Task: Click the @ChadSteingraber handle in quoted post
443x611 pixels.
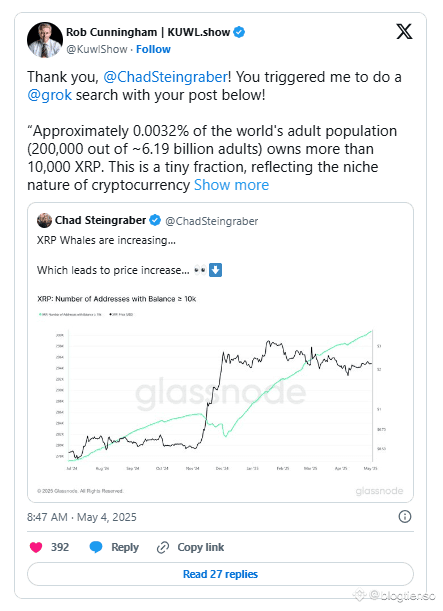Action: (x=212, y=221)
